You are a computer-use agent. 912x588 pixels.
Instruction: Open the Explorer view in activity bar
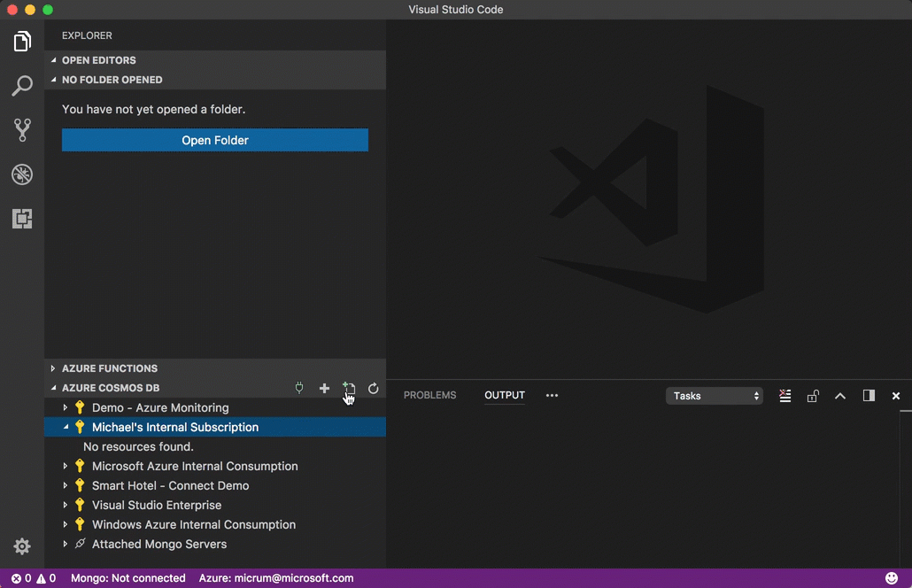pyautogui.click(x=22, y=42)
